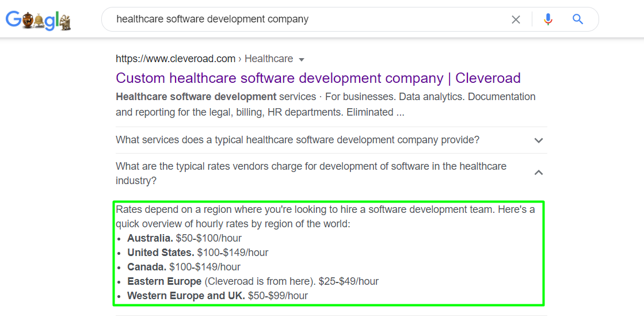Clear the search query with the X icon

(x=516, y=20)
